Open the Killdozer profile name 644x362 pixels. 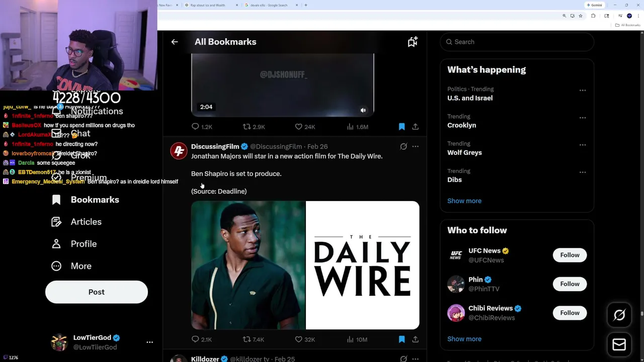click(x=205, y=359)
